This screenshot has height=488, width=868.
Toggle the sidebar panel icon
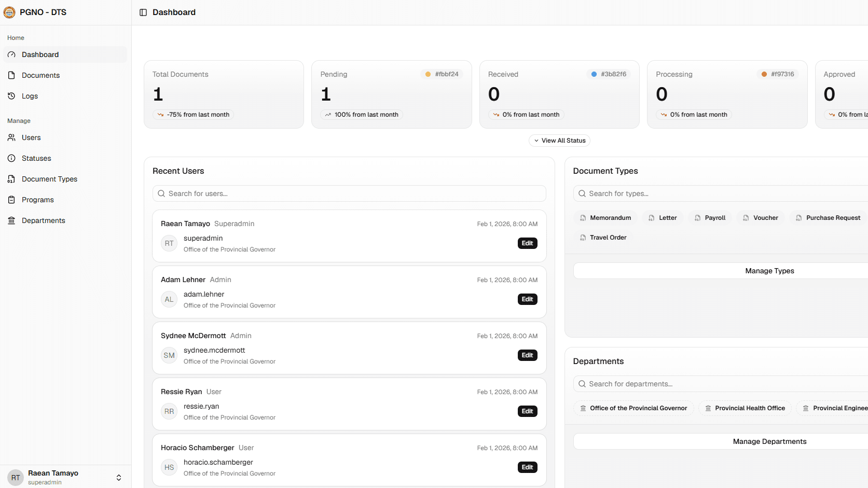143,12
